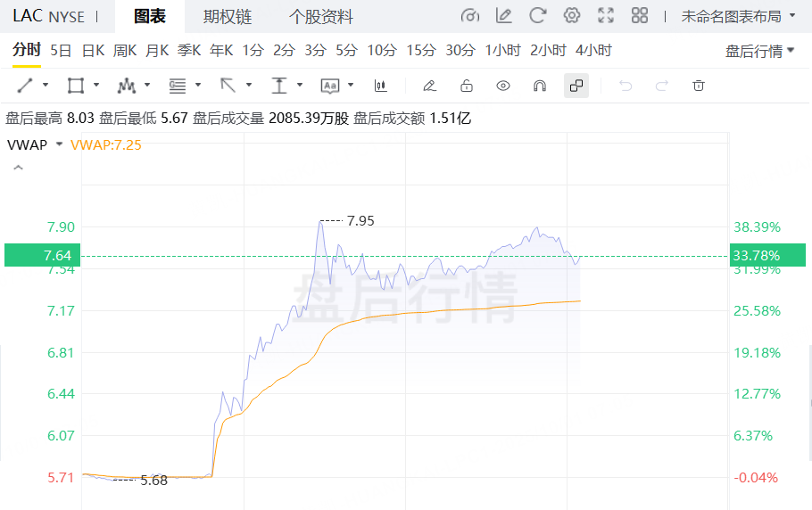The height and width of the screenshot is (510, 812).
Task: Click the eraser drawing icon
Action: point(429,86)
